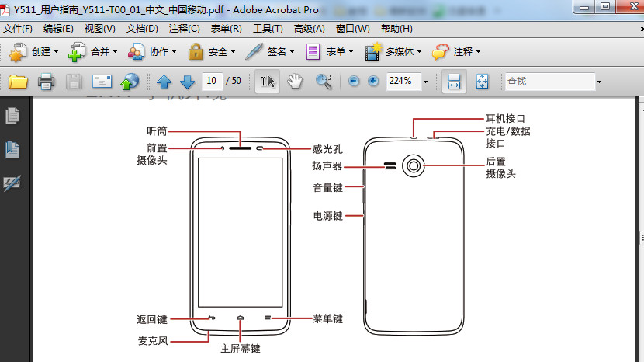The height and width of the screenshot is (362, 644).
Task: Toggle the text Select tool cursor
Action: coord(267,82)
